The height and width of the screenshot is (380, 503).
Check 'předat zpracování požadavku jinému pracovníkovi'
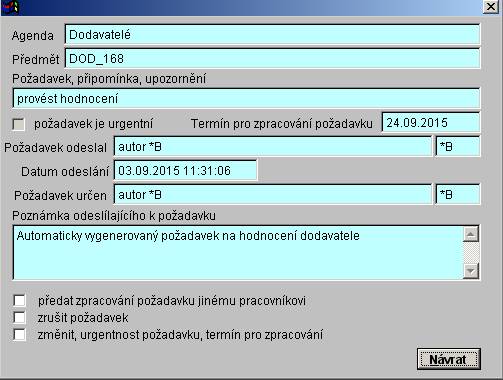click(x=19, y=300)
